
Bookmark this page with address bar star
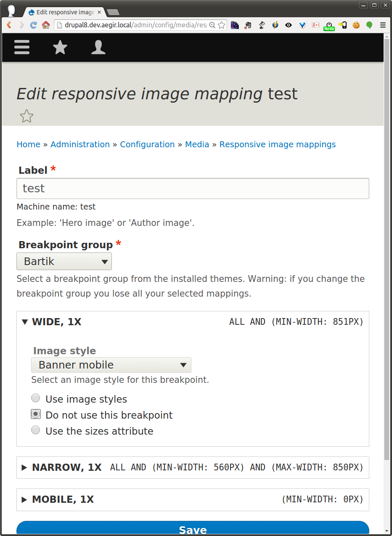[221, 25]
